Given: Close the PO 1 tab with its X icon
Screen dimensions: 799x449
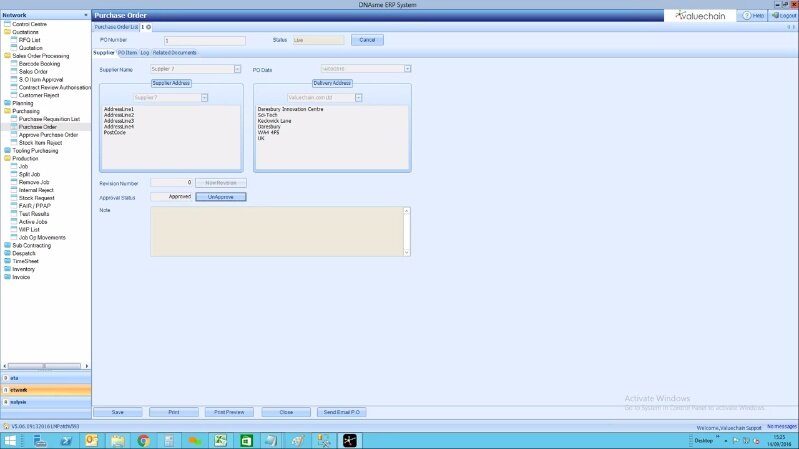Looking at the screenshot, I should click(148, 27).
